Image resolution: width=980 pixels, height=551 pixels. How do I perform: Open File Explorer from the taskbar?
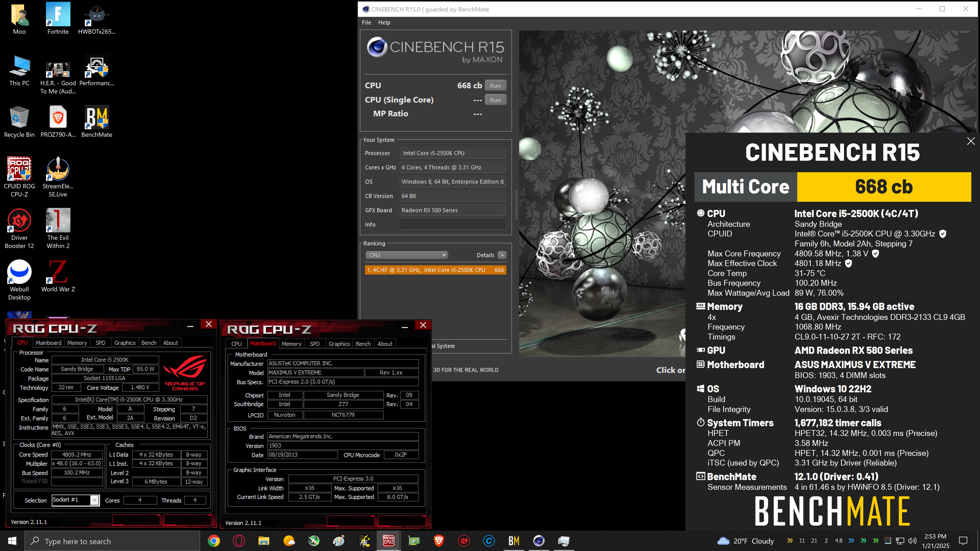tap(264, 541)
